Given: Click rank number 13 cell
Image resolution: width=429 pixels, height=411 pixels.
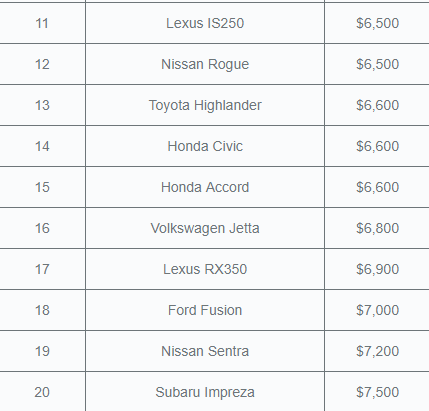Looking at the screenshot, I should point(42,105).
